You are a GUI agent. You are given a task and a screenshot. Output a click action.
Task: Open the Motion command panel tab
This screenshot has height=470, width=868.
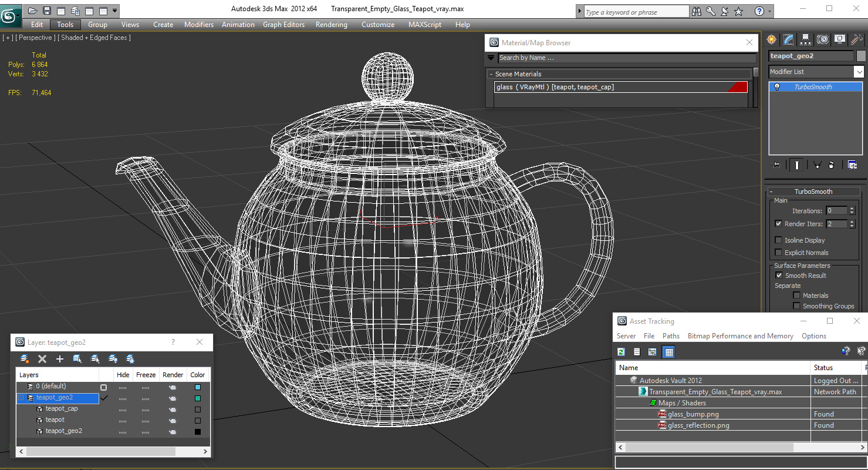pos(823,39)
